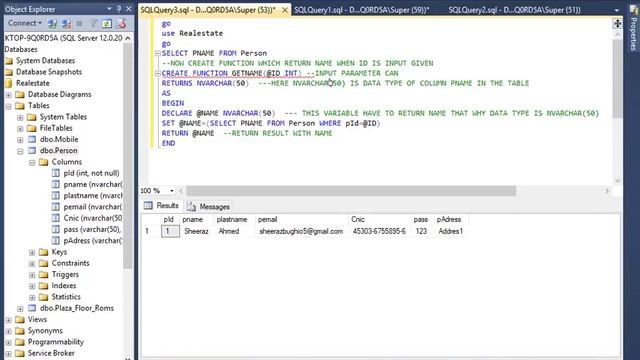This screenshot has height=360, width=640.
Task: Open the Connect dropdown menu
Action: click(x=25, y=23)
